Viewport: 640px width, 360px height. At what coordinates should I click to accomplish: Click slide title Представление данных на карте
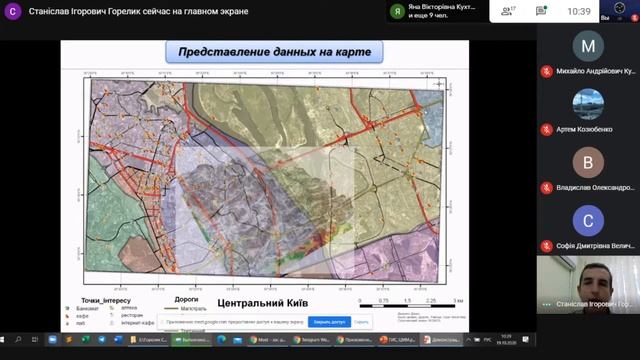(x=274, y=52)
